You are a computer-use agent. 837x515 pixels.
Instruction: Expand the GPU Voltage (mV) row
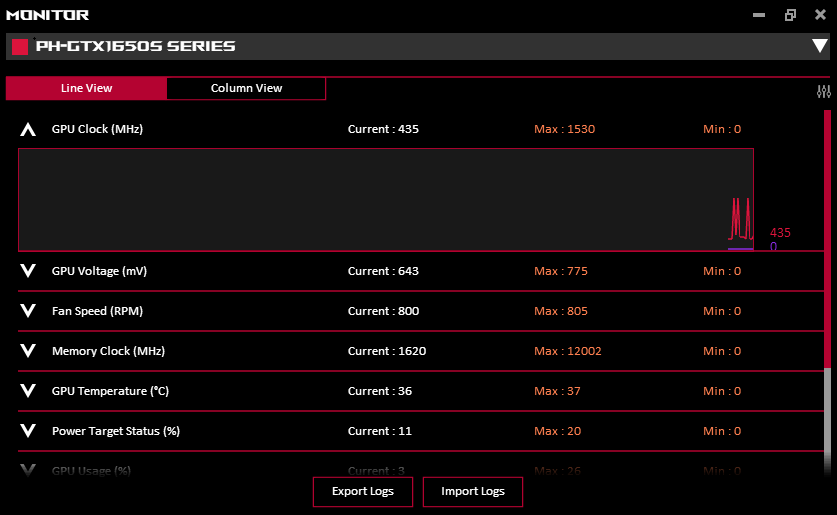[x=28, y=271]
